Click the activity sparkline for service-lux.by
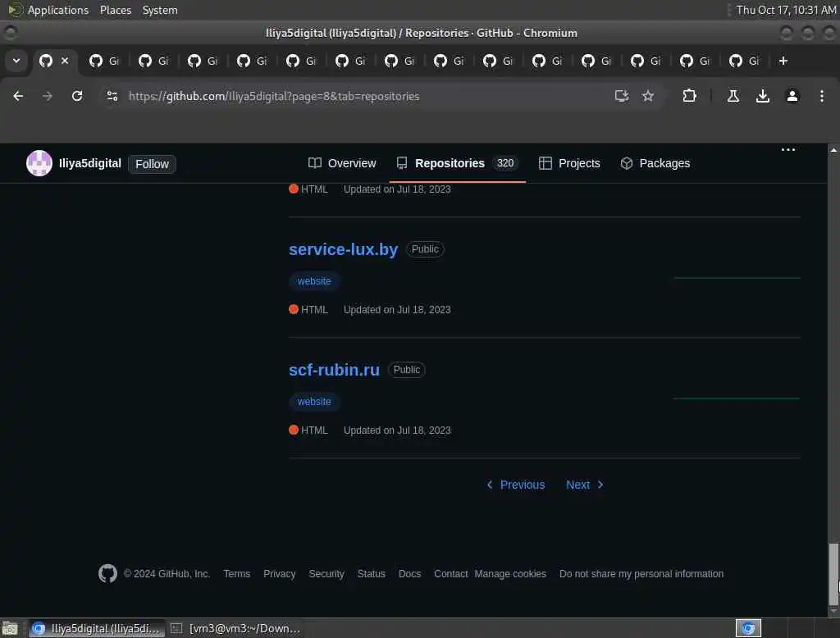840x638 pixels. pos(737,278)
